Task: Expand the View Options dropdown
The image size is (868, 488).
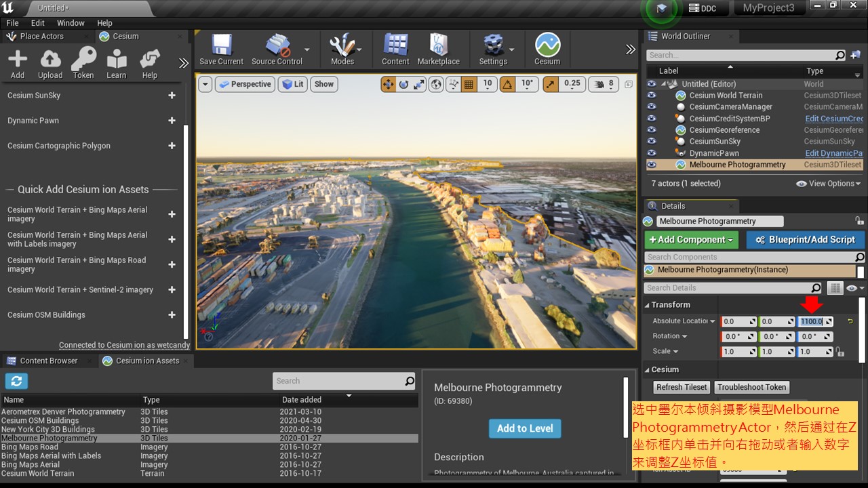Action: coord(828,184)
